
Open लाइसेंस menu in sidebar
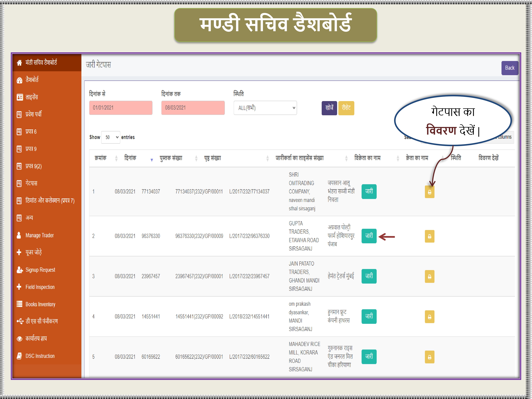[32, 97]
